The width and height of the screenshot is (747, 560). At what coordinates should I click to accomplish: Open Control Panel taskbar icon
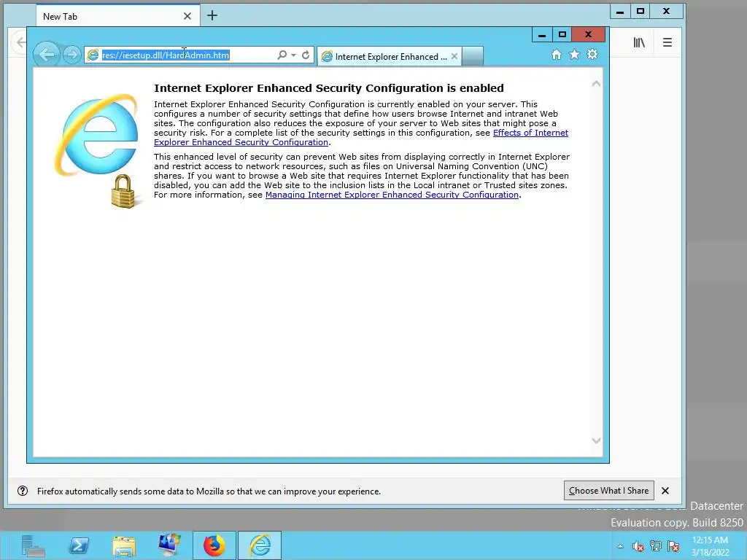point(169,545)
